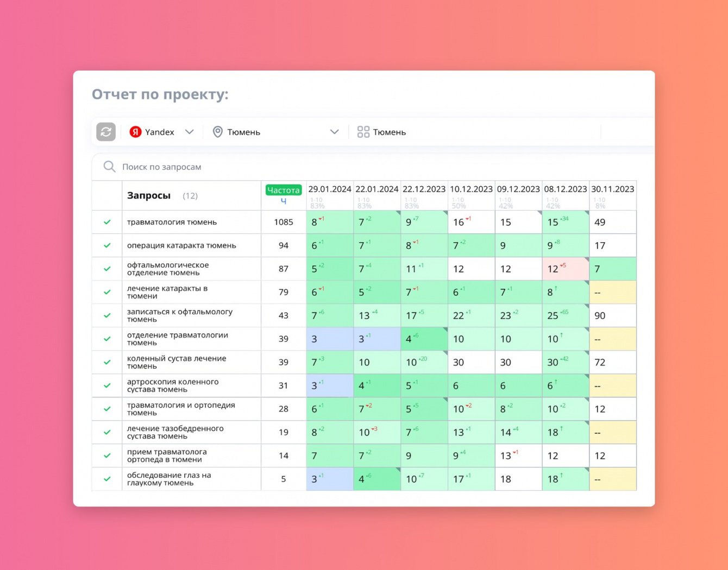Click the green Частота column button

[x=284, y=190]
